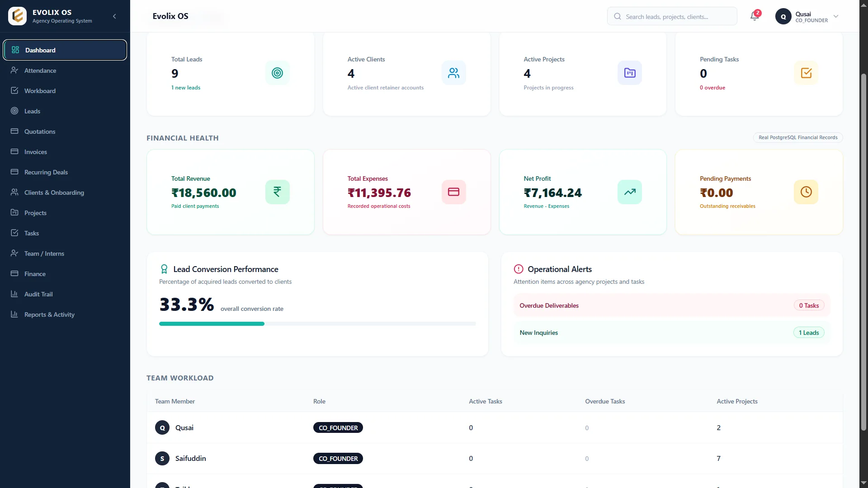Open Team / Interns page
This screenshot has width=868, height=488.
pyautogui.click(x=65, y=253)
